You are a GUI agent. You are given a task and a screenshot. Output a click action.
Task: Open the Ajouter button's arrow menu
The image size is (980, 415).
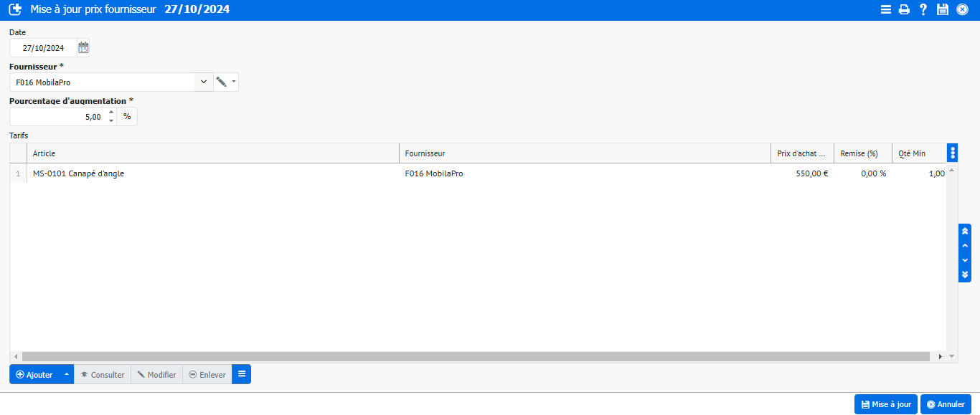pyautogui.click(x=66, y=374)
